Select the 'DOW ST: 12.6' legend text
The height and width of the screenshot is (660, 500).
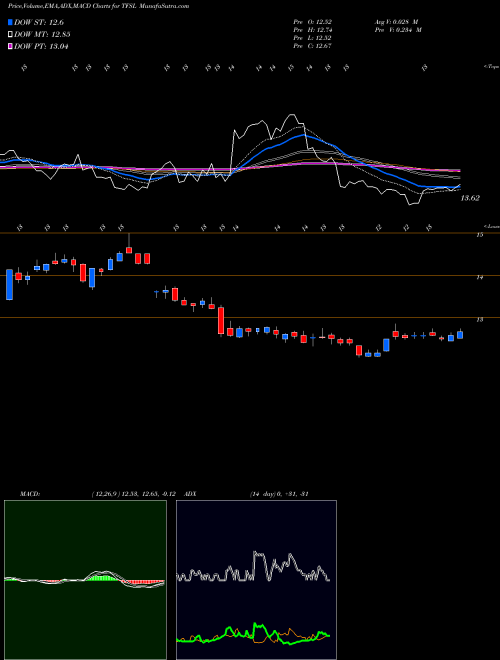click(x=39, y=22)
